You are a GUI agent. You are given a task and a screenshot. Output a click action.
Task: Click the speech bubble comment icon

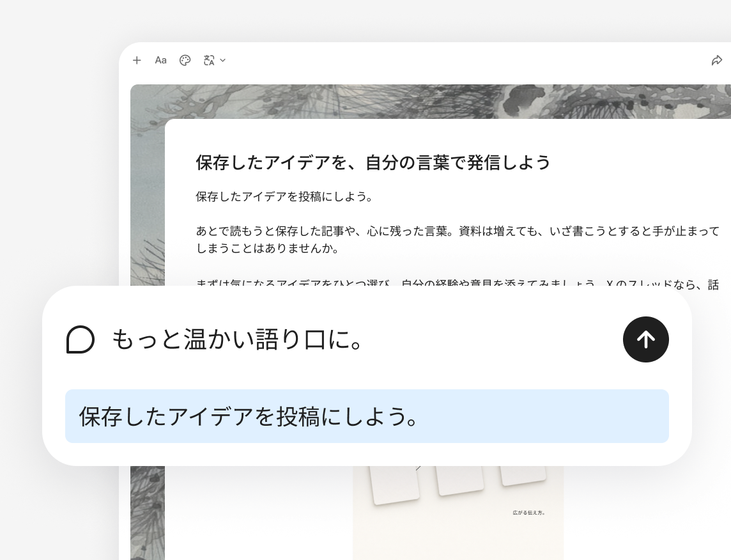point(81,339)
